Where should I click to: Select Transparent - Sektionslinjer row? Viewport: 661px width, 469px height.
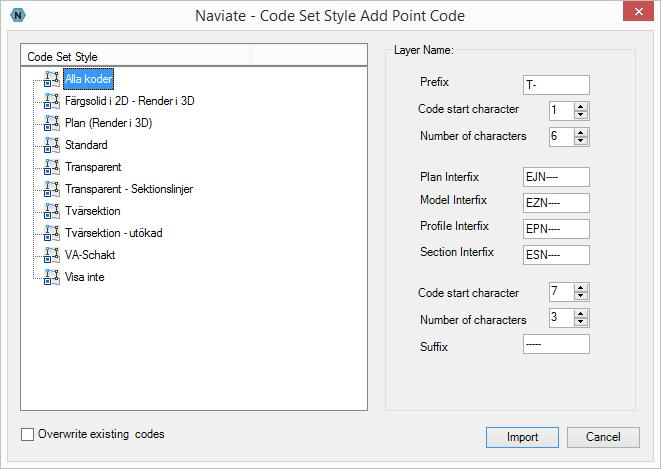click(x=129, y=189)
